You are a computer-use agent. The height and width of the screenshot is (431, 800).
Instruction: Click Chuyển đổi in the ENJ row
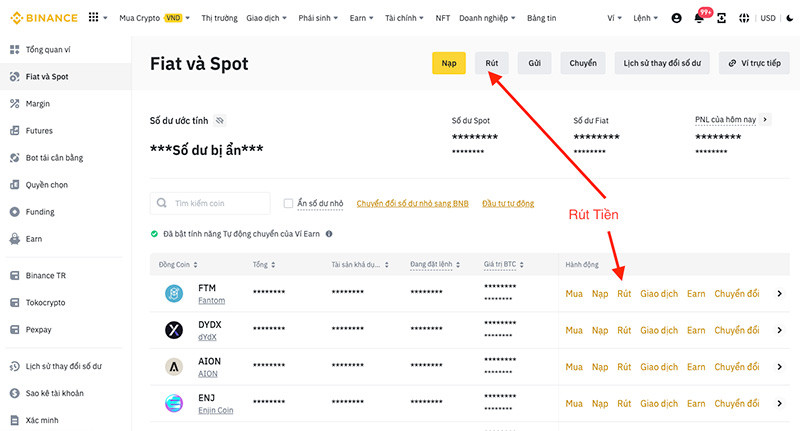click(737, 403)
